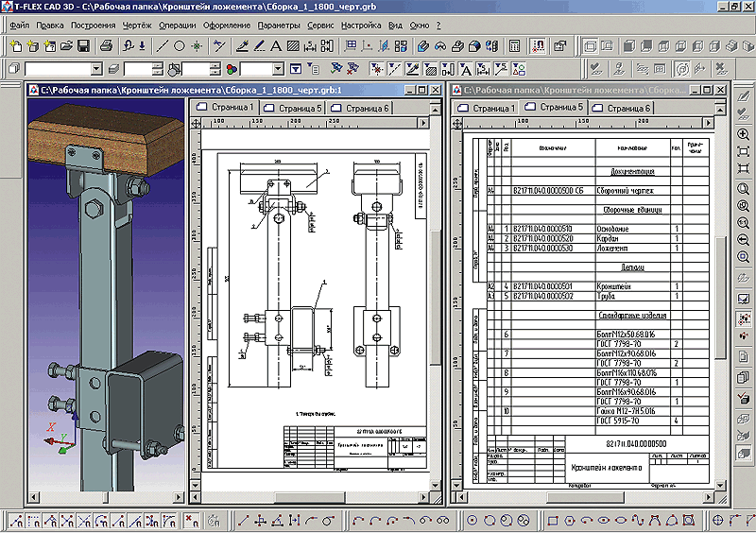Open the color dropdown next to RGB icon
This screenshot has width=756, height=533.
tap(278, 69)
